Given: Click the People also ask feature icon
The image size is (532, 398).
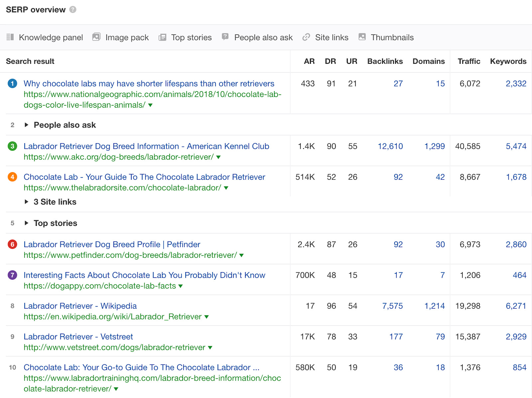Looking at the screenshot, I should 225,37.
